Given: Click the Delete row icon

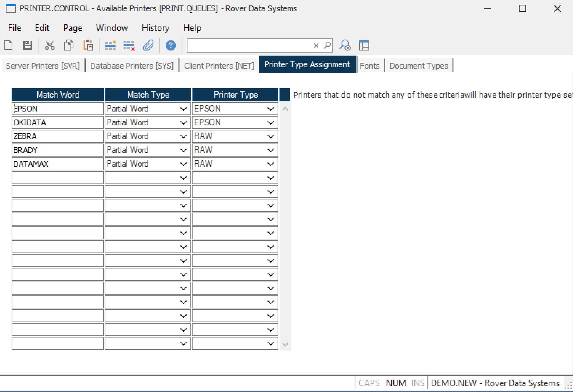Looking at the screenshot, I should [129, 46].
